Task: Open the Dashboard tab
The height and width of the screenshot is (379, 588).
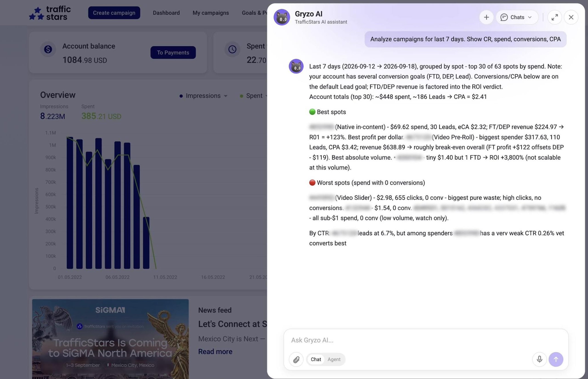Action: coord(166,13)
